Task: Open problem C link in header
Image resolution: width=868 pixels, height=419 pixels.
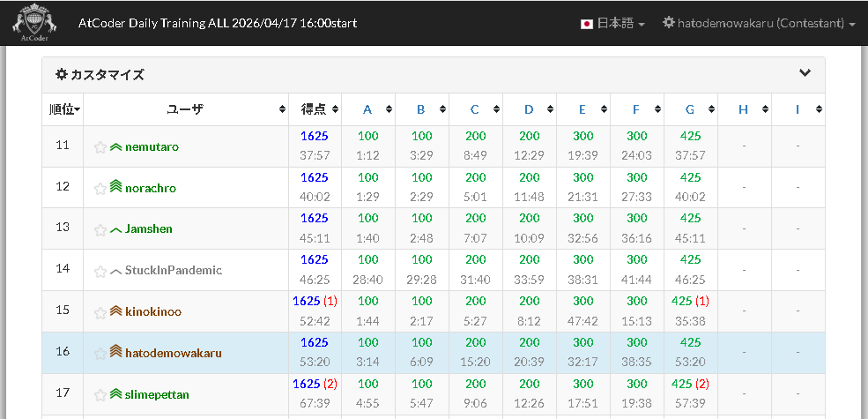Action: click(x=474, y=109)
